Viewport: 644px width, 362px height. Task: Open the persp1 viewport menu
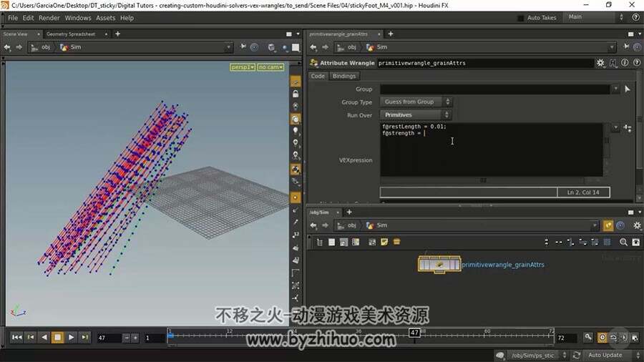(x=243, y=67)
